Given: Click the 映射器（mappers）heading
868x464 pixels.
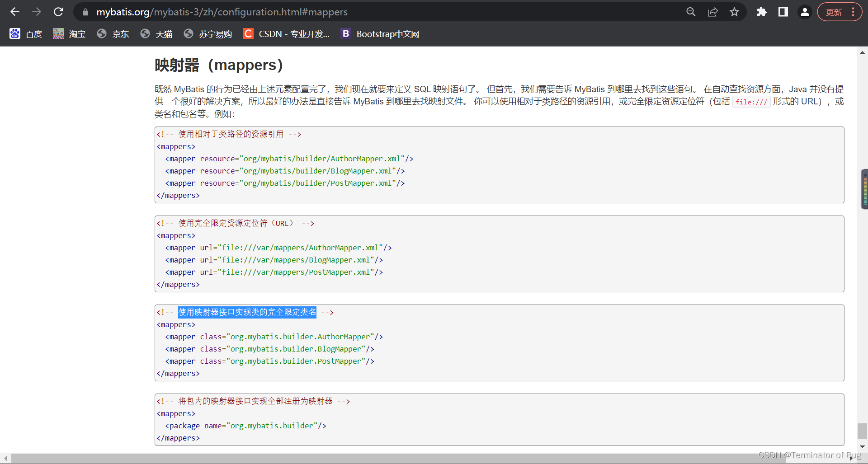Looking at the screenshot, I should [219, 65].
